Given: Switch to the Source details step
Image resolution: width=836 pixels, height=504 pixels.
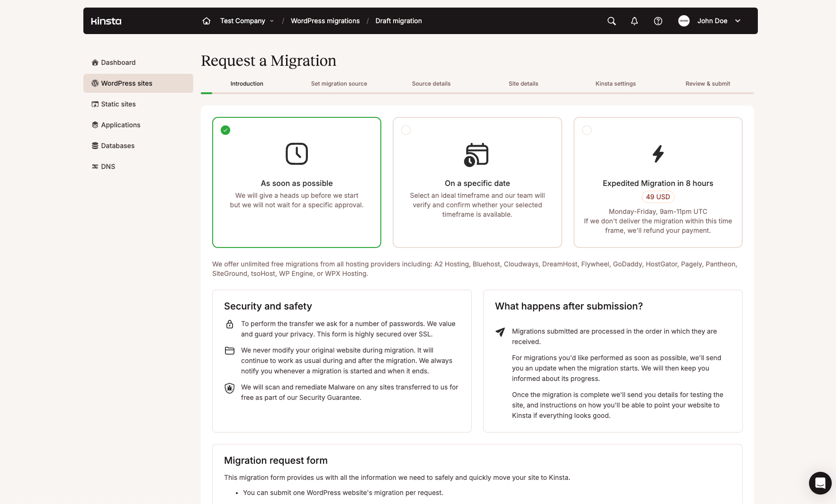Looking at the screenshot, I should (x=431, y=84).
